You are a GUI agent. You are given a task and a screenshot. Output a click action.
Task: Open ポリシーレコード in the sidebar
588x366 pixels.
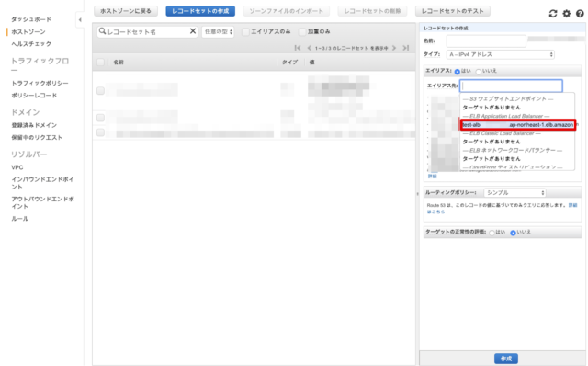coord(34,96)
